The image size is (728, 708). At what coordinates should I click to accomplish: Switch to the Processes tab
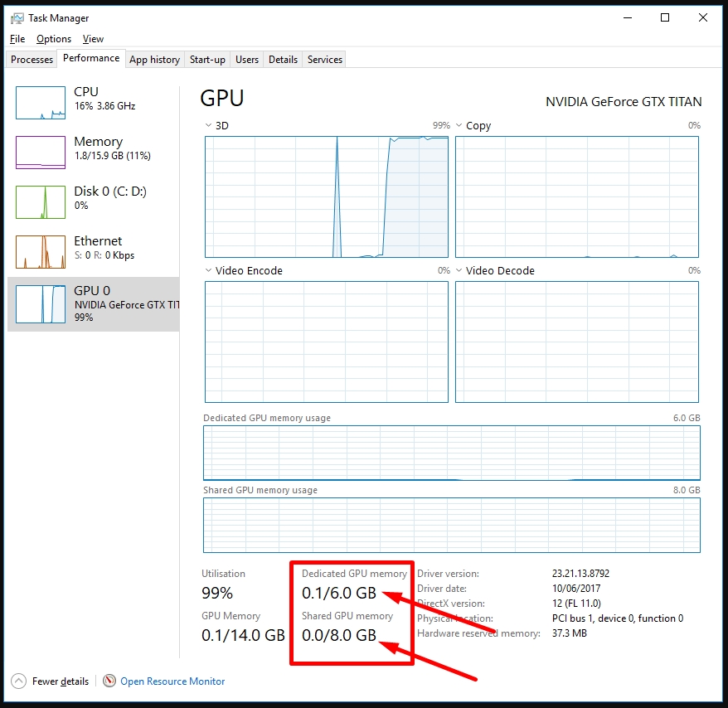(x=31, y=59)
